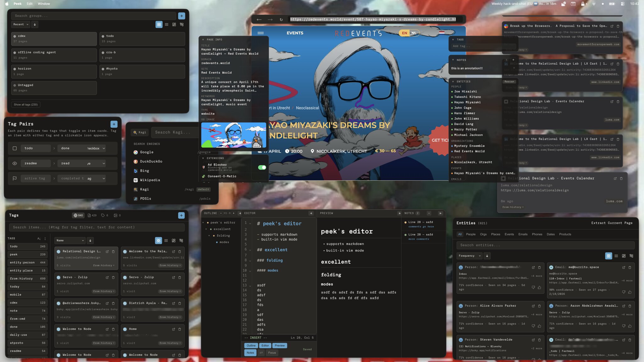This screenshot has height=362, width=644.
Task: Switch to the People tab in Entities
Action: [x=471, y=234]
